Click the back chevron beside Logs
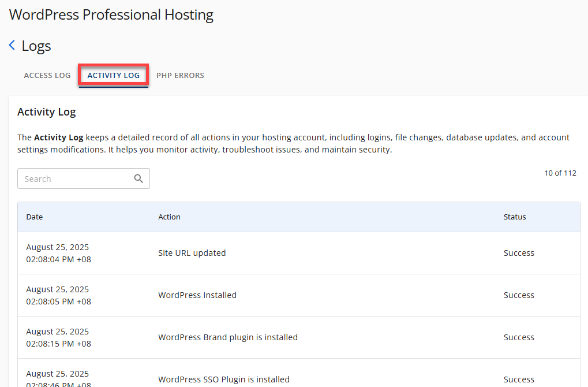This screenshot has height=387, width=588. (12, 46)
